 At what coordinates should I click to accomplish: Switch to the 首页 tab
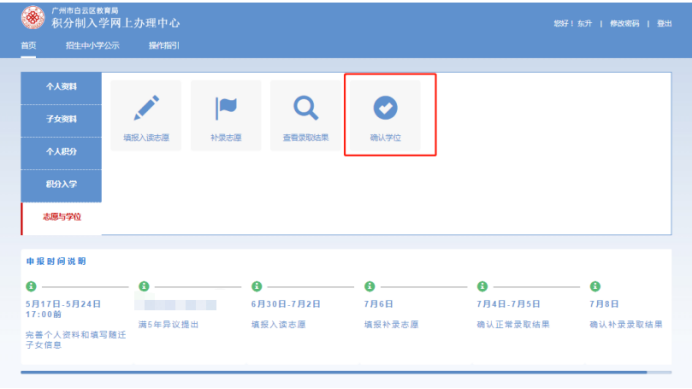29,45
